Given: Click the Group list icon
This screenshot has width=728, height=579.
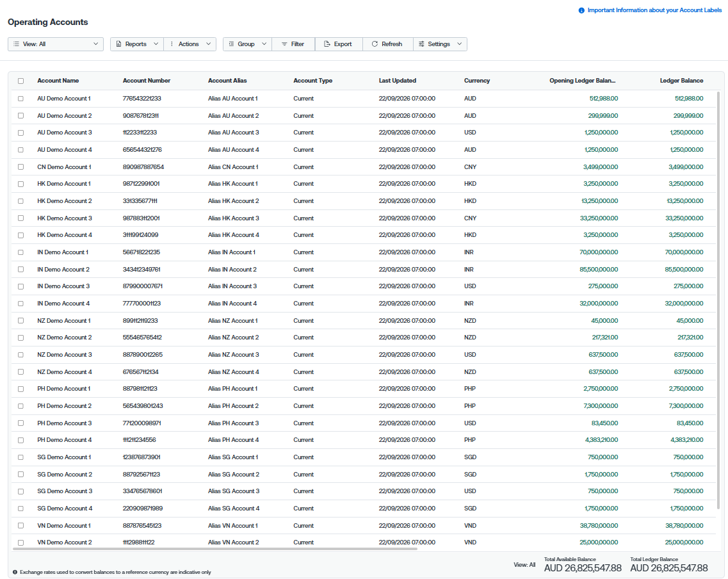Looking at the screenshot, I should pos(231,44).
